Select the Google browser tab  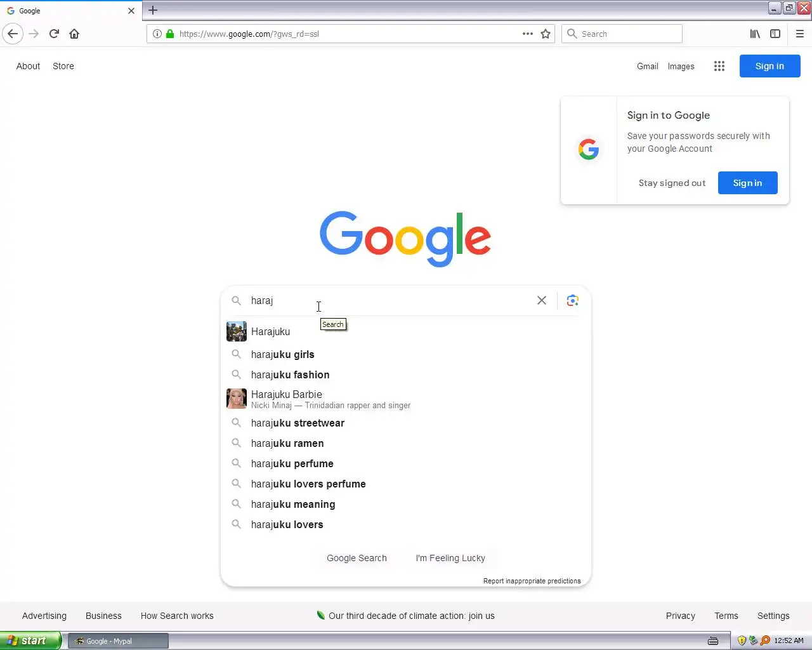click(70, 11)
